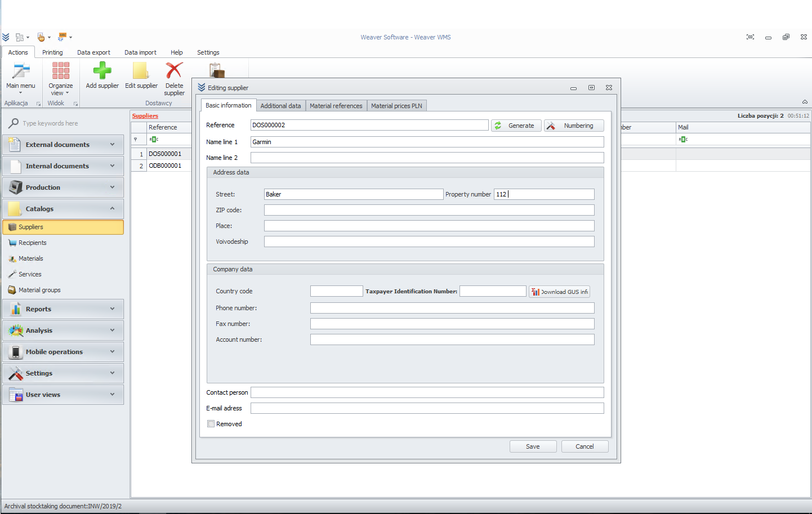Open the Help ribbon tab
The height and width of the screenshot is (514, 812).
pos(177,52)
